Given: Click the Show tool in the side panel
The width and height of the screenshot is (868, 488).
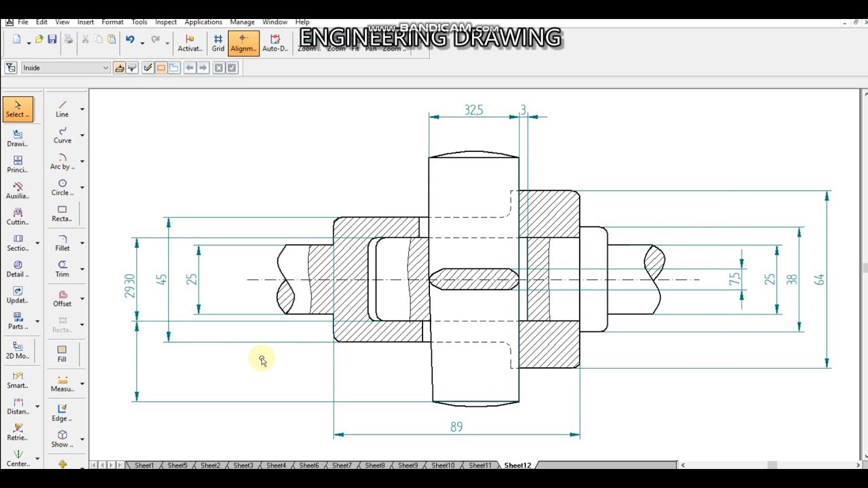Looking at the screenshot, I should pyautogui.click(x=62, y=439).
